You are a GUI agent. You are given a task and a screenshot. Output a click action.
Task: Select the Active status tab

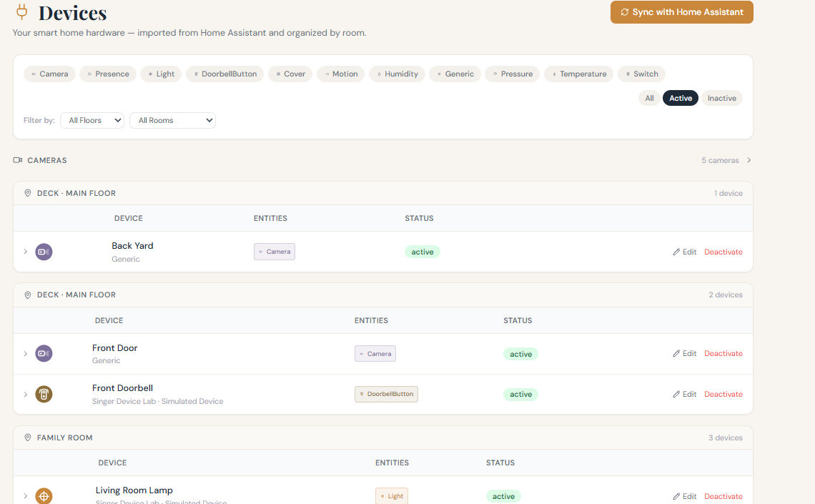coord(681,98)
